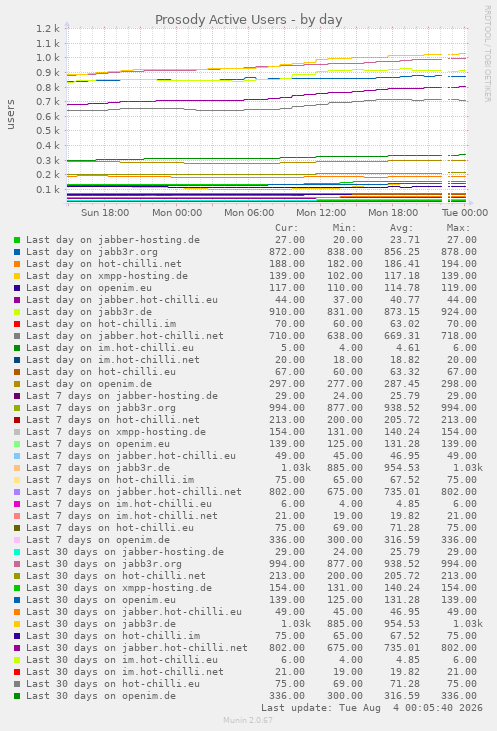The height and width of the screenshot is (731, 497).
Task: Click the 873.15 average value for jabb3r.de
Action: click(402, 312)
